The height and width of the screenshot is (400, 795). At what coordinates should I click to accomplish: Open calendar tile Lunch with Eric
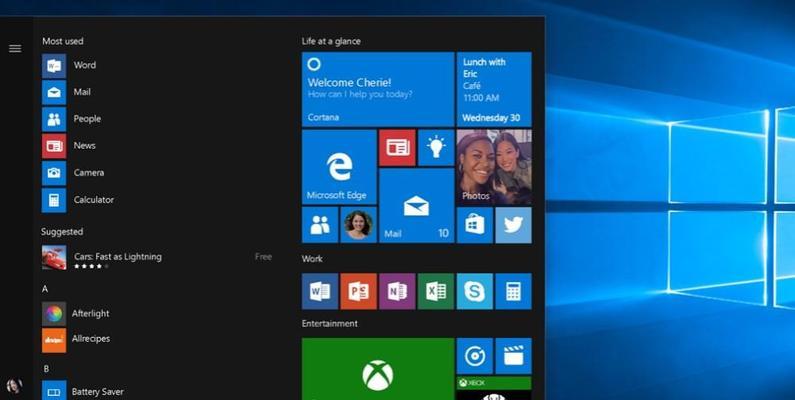[494, 89]
